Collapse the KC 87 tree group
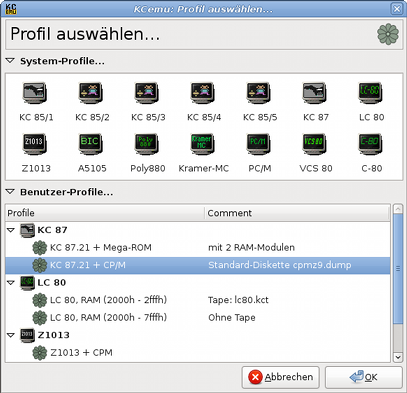This screenshot has height=393, width=407. [x=11, y=230]
